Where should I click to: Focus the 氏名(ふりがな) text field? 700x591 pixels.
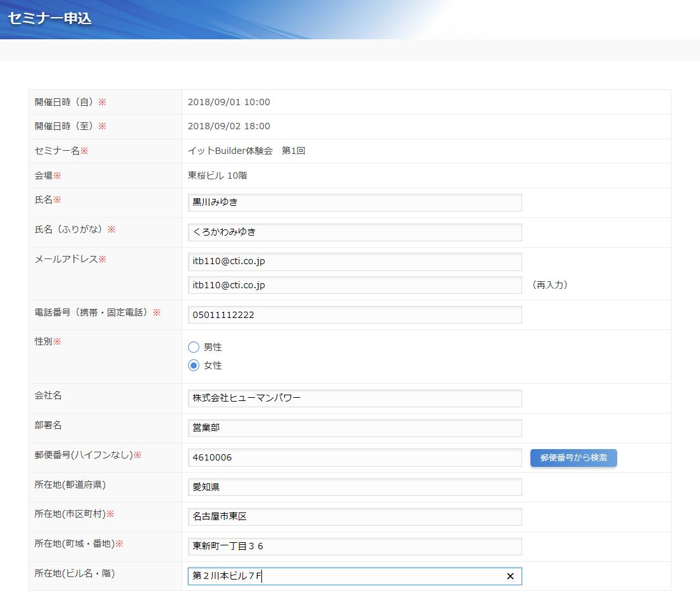click(x=354, y=232)
